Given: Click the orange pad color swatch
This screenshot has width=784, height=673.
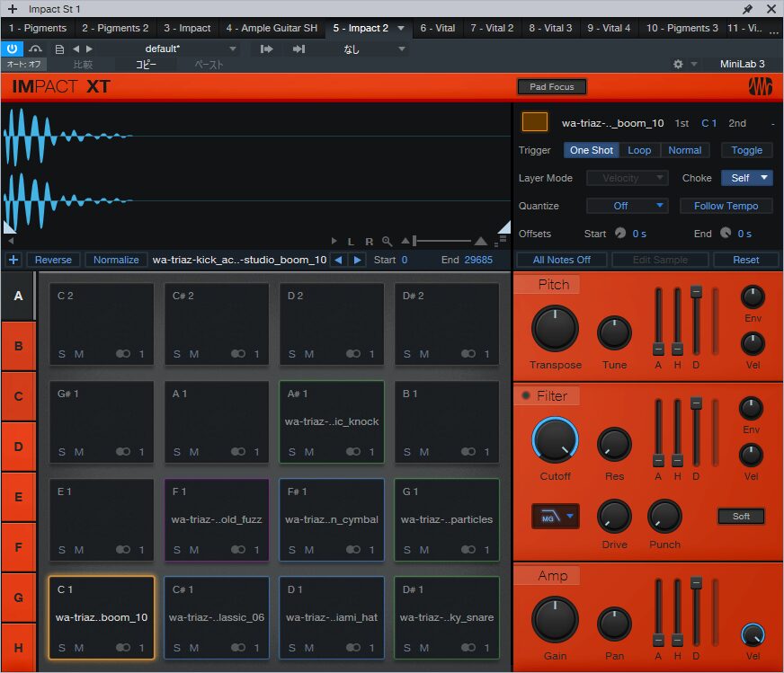Looking at the screenshot, I should (534, 122).
